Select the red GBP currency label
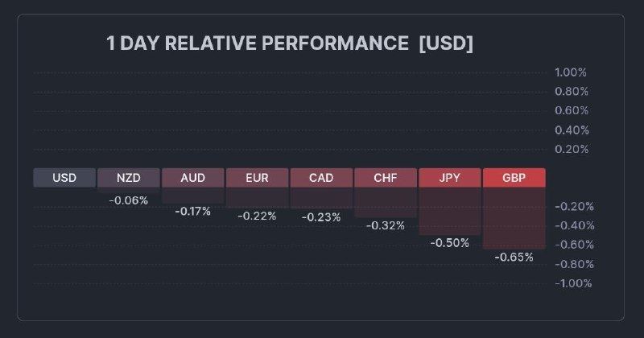 [x=514, y=178]
